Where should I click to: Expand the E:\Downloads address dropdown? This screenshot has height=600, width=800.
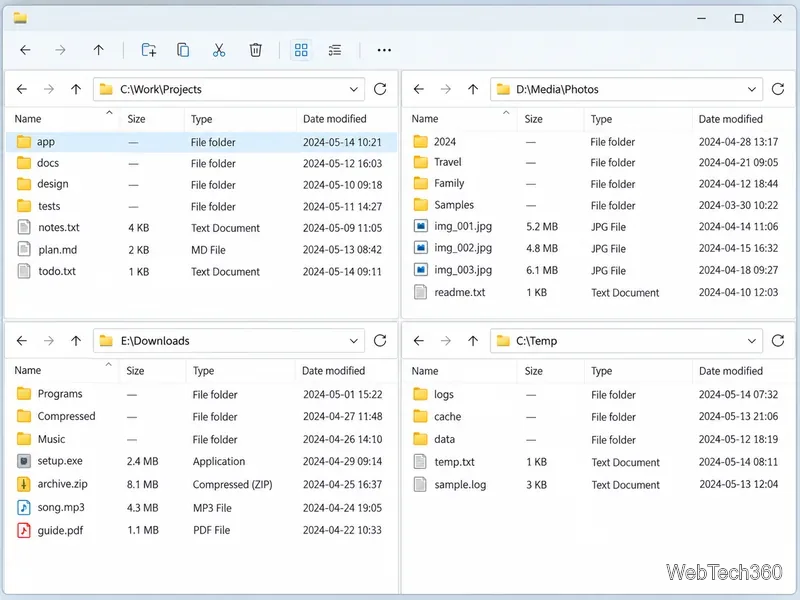[354, 341]
